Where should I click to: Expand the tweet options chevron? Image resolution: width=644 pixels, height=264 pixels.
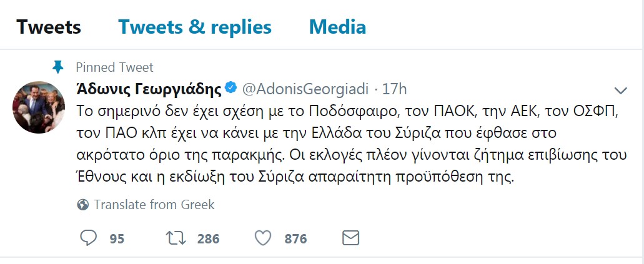[620, 90]
